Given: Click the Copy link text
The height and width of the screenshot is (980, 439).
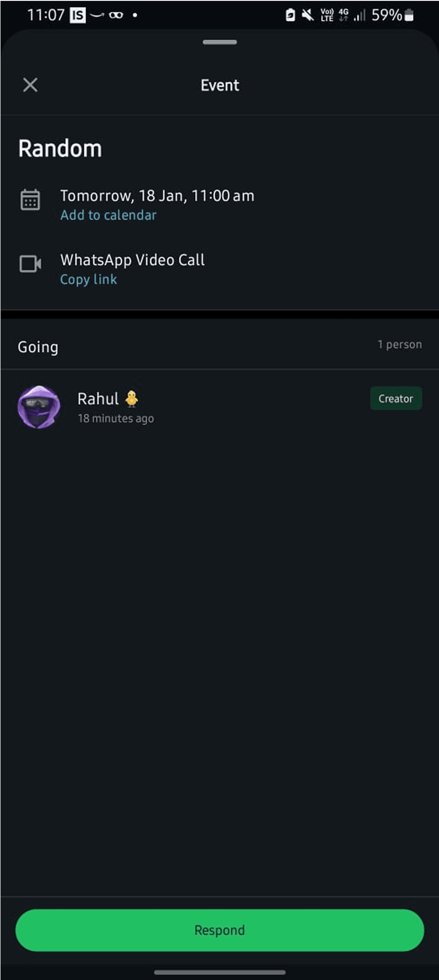Looking at the screenshot, I should click(x=88, y=280).
